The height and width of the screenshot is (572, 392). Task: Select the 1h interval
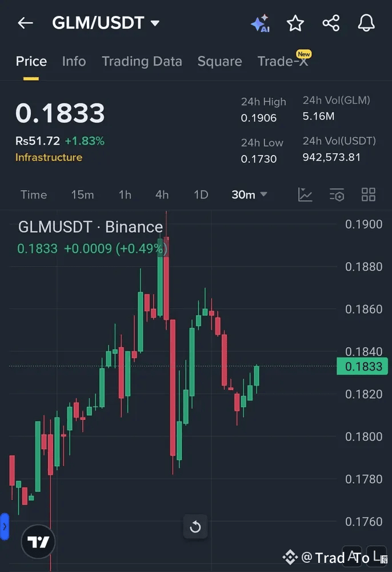[125, 194]
